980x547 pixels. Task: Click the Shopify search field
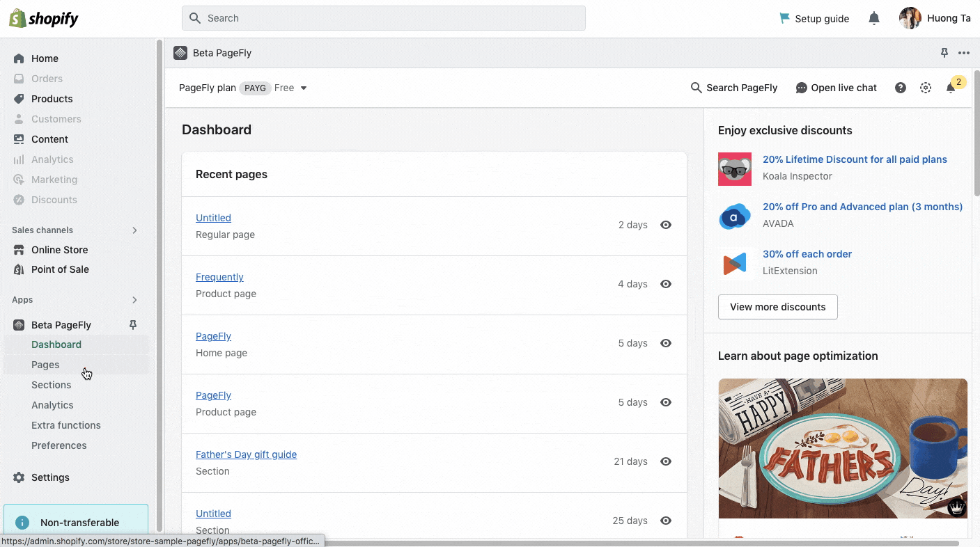tap(384, 18)
